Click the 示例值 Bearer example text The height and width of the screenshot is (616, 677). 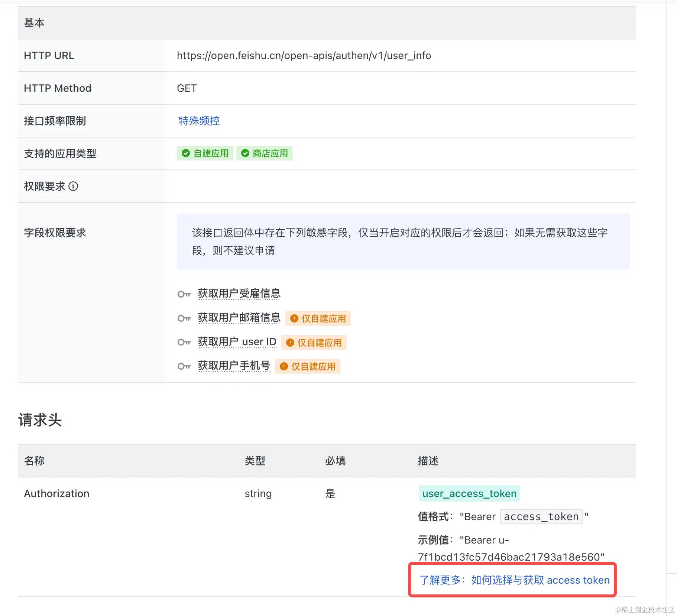[x=511, y=548]
